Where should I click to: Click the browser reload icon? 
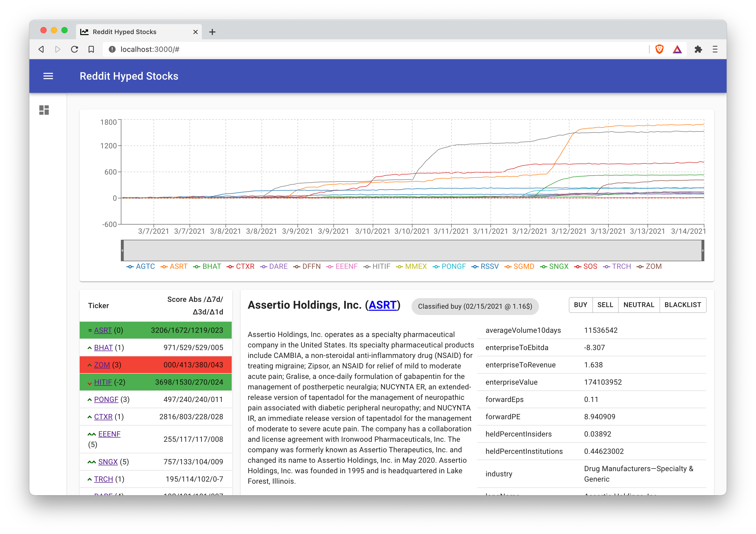[x=74, y=49]
